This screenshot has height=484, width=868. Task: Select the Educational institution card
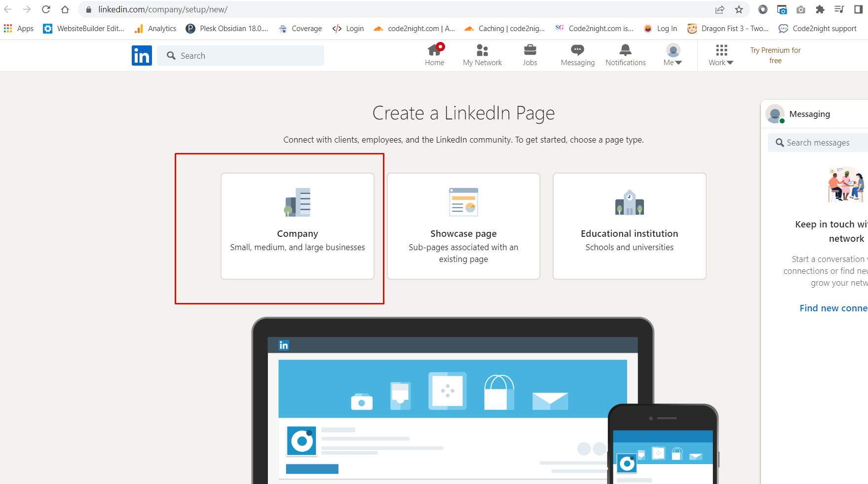[629, 226]
